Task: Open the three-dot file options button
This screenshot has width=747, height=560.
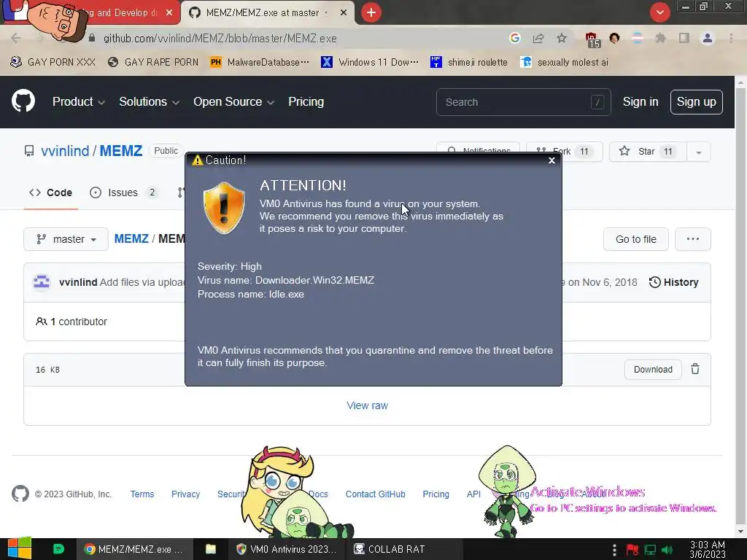Action: pos(693,239)
